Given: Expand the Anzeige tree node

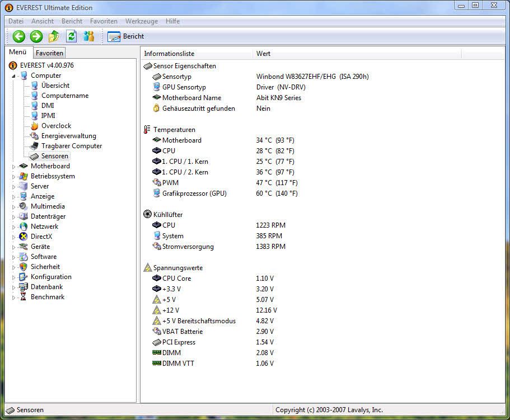Looking at the screenshot, I should click(x=13, y=197).
